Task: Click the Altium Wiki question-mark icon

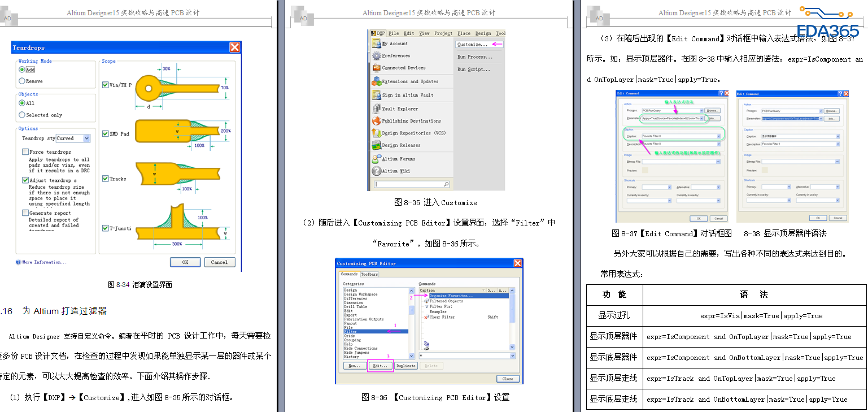Action: click(376, 171)
